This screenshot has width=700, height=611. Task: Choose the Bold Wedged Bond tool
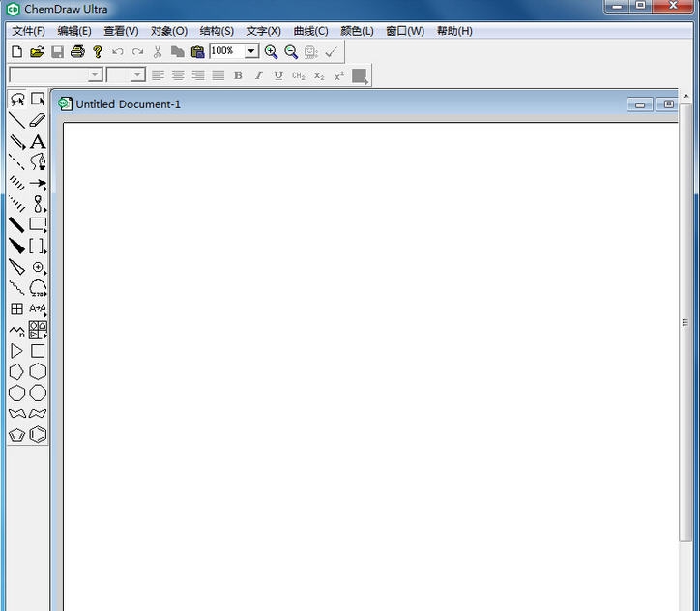[x=17, y=246]
